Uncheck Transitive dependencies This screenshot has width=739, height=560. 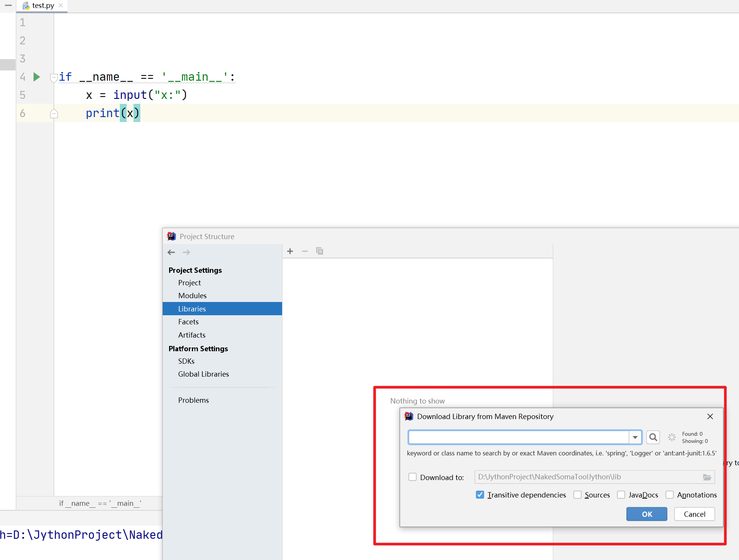(480, 495)
